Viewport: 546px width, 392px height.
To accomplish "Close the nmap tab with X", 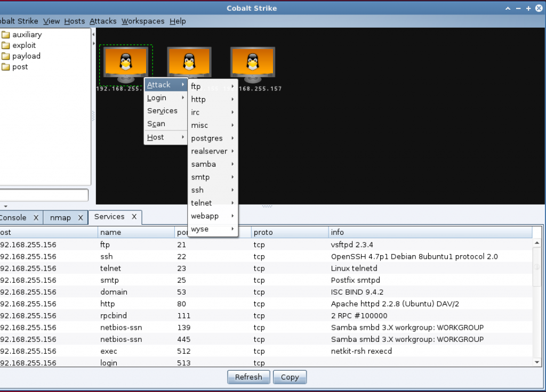I will tap(81, 218).
